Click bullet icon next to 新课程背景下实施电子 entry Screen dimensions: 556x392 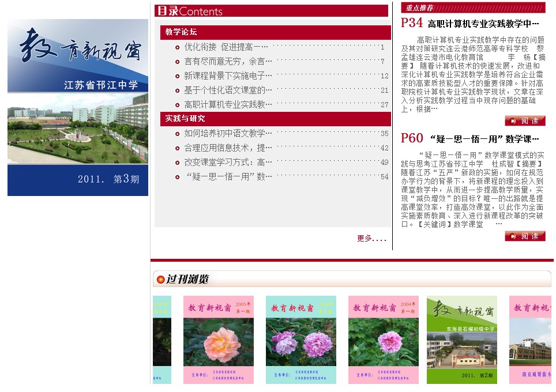tap(178, 76)
